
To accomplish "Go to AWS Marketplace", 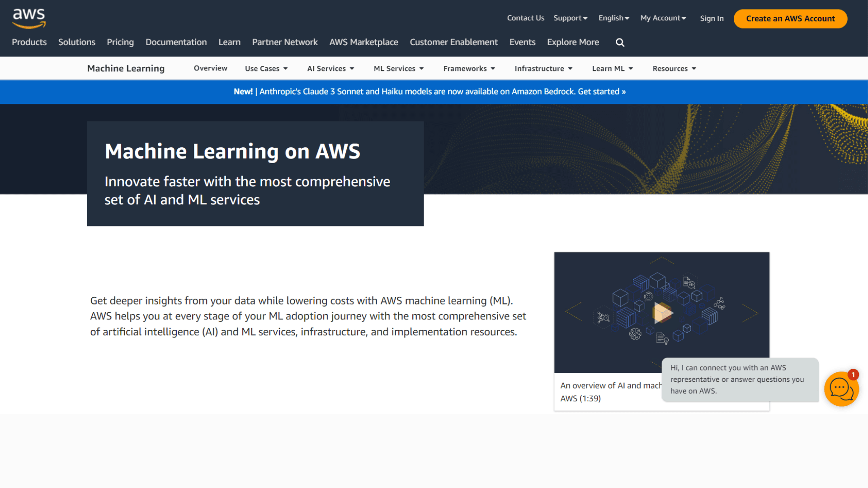I will 363,42.
